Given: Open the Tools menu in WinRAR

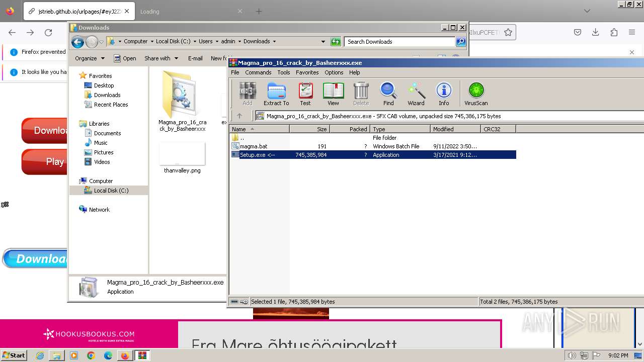Looking at the screenshot, I should point(284,72).
